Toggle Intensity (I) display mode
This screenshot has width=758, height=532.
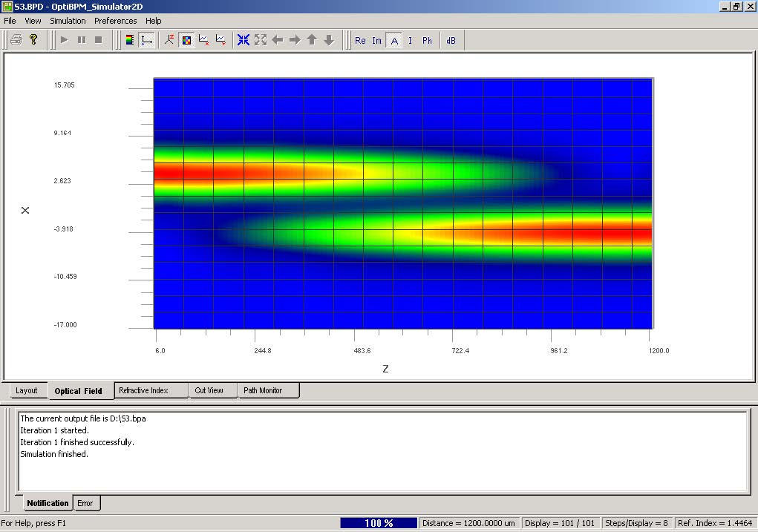pos(409,41)
